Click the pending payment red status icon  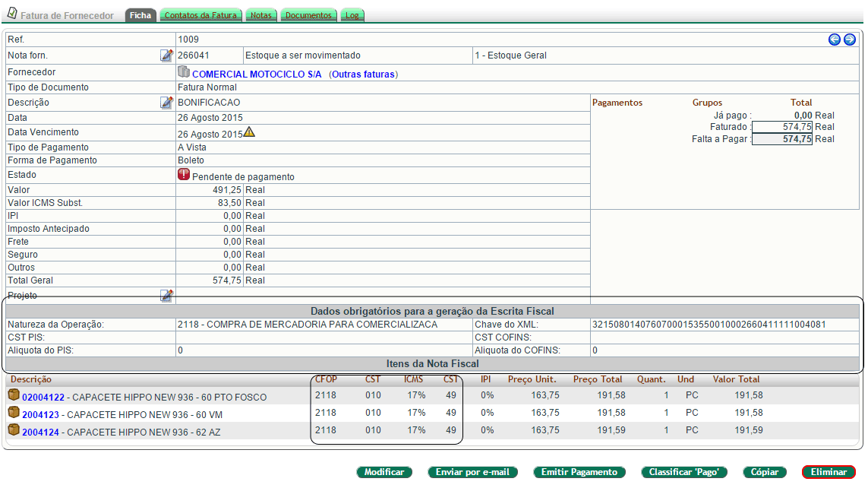184,175
